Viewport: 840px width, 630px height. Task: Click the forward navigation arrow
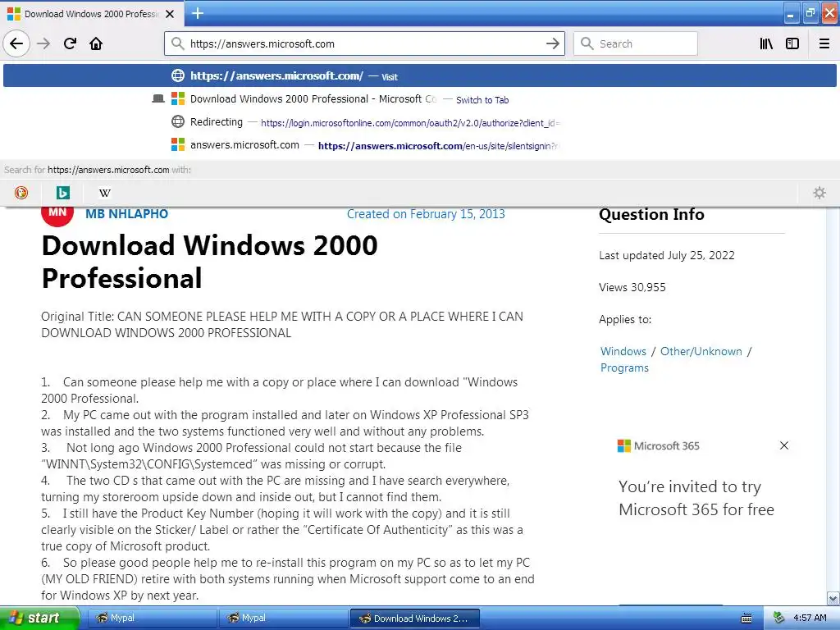point(43,43)
